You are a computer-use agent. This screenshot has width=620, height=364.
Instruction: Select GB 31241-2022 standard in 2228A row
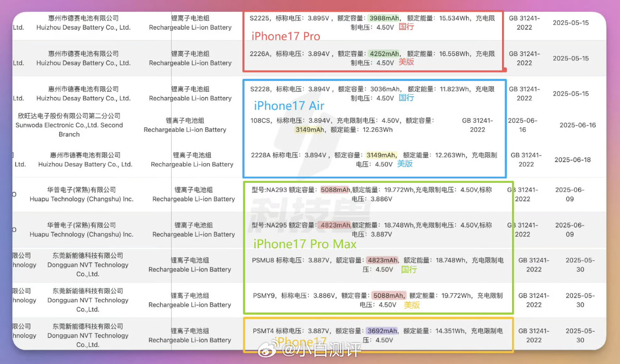(526, 159)
